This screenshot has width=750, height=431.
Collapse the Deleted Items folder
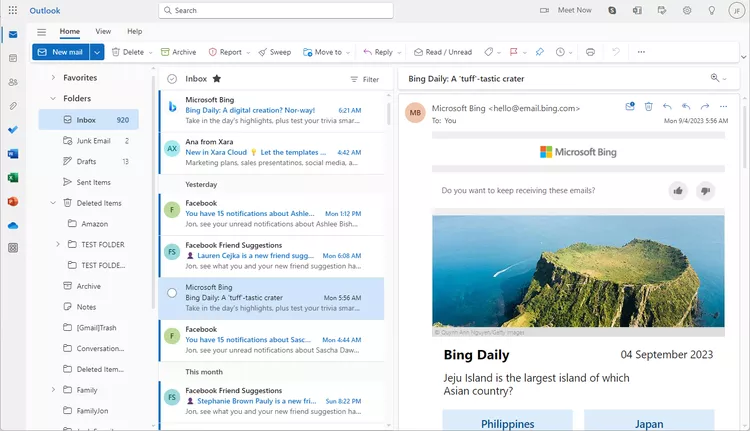pyautogui.click(x=53, y=203)
